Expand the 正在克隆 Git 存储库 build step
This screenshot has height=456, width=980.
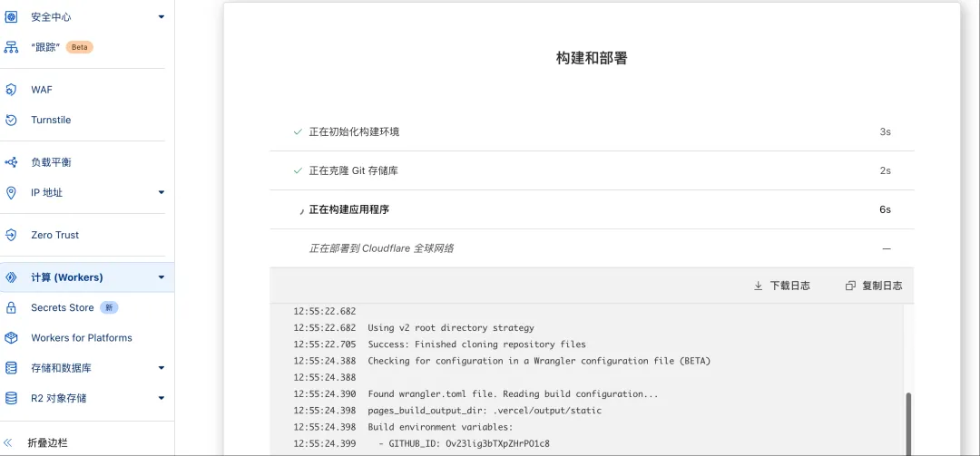click(592, 170)
